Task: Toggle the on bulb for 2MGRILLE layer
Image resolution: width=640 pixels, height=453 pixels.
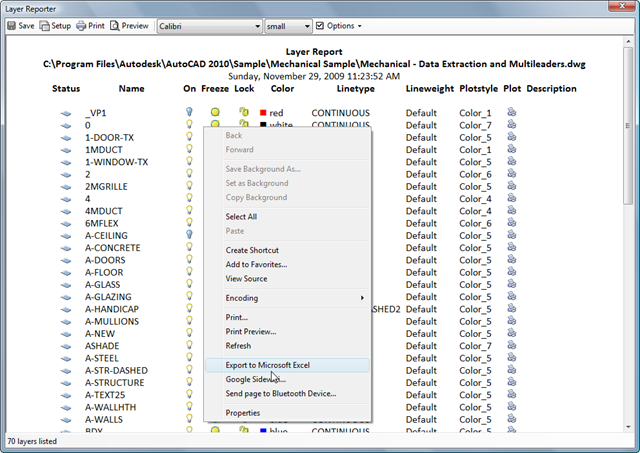Action: pyautogui.click(x=189, y=186)
